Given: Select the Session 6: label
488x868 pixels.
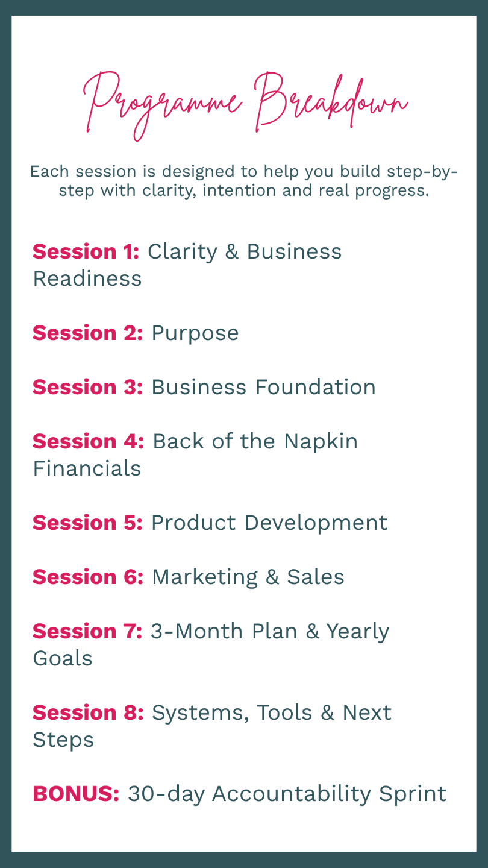Looking at the screenshot, I should pyautogui.click(x=88, y=577).
